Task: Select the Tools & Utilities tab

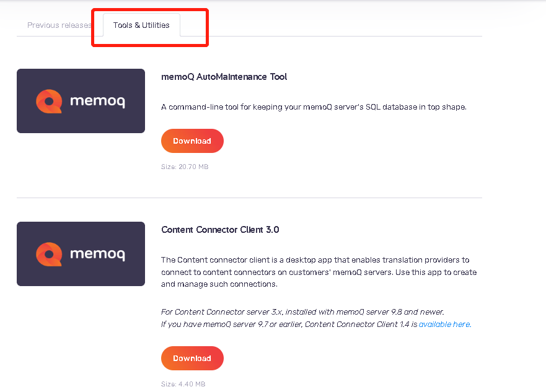Action: [x=141, y=25]
